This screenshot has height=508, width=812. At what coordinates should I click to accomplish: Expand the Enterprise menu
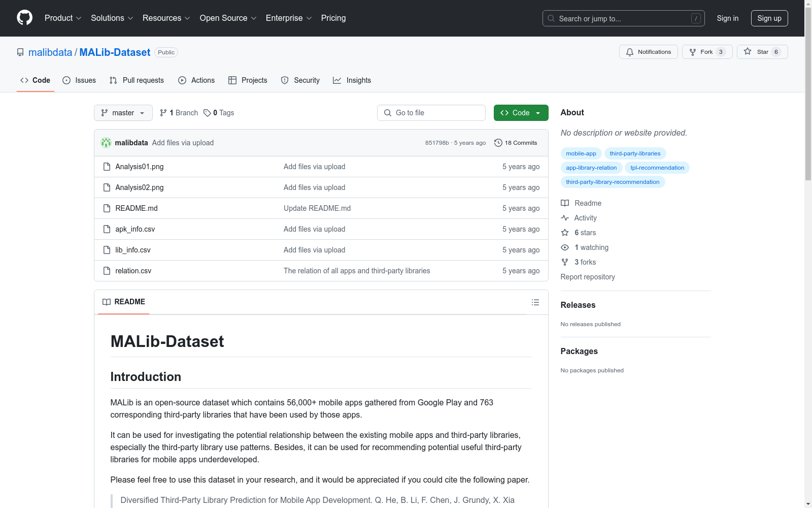coord(289,18)
